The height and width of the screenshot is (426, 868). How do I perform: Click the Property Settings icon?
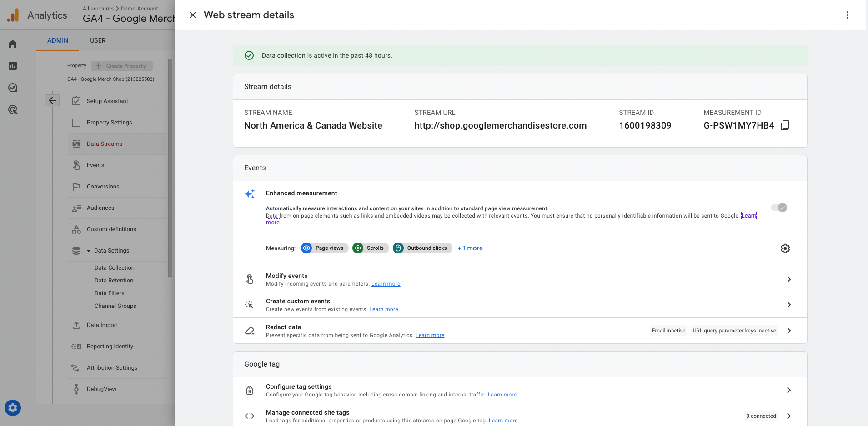tap(76, 123)
